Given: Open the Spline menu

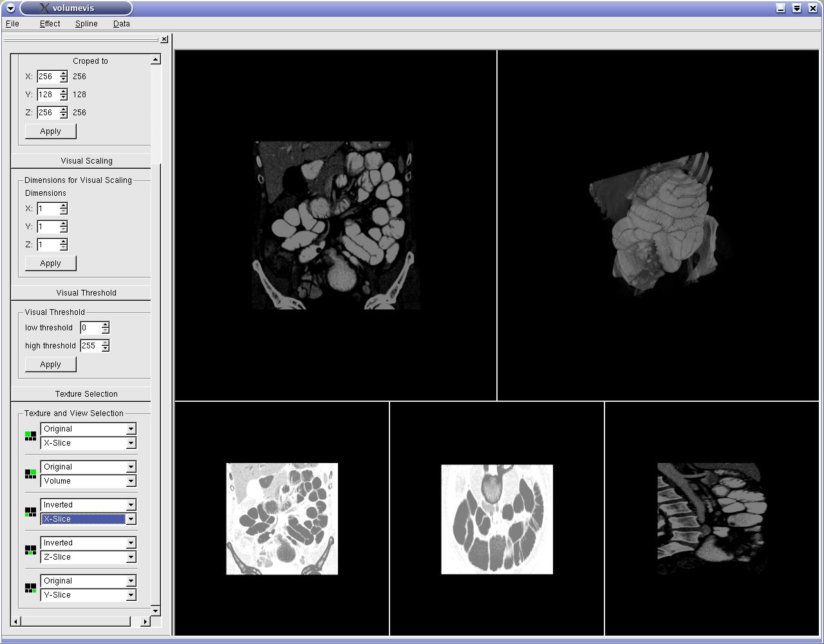Looking at the screenshot, I should pyautogui.click(x=86, y=24).
